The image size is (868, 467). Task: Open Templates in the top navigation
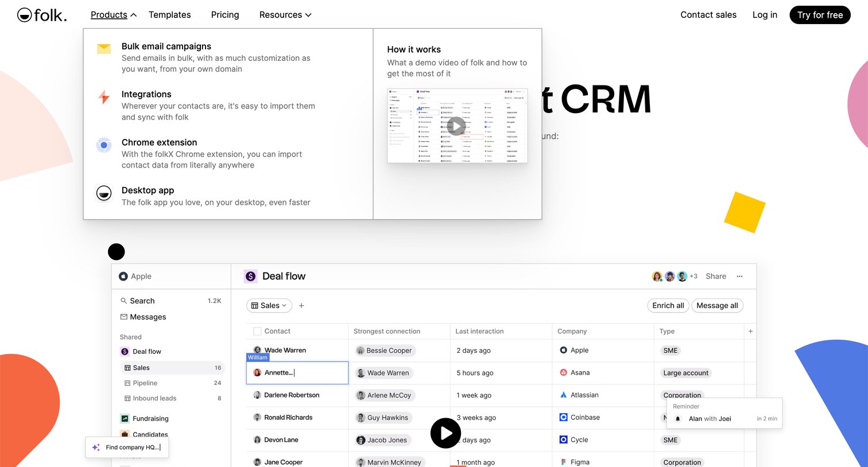(x=170, y=15)
